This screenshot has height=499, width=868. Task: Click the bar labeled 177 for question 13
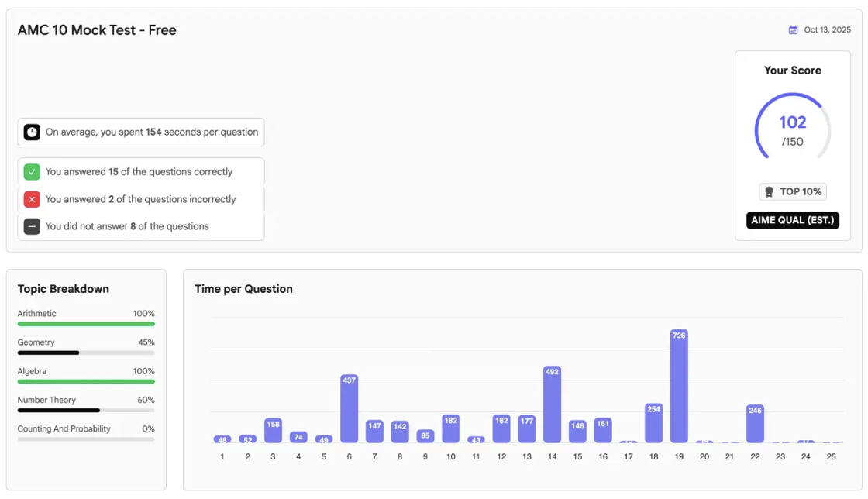pyautogui.click(x=526, y=428)
